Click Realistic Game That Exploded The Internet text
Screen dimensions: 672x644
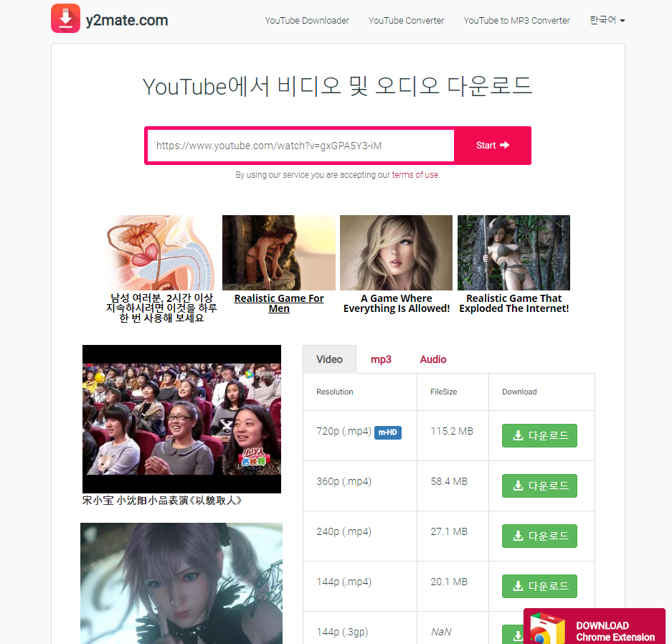coord(514,303)
